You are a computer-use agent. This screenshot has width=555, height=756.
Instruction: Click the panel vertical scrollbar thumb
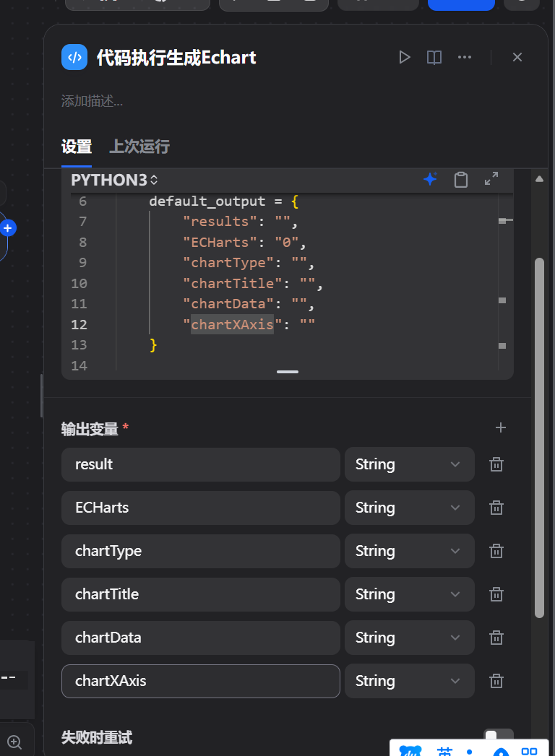click(x=540, y=438)
